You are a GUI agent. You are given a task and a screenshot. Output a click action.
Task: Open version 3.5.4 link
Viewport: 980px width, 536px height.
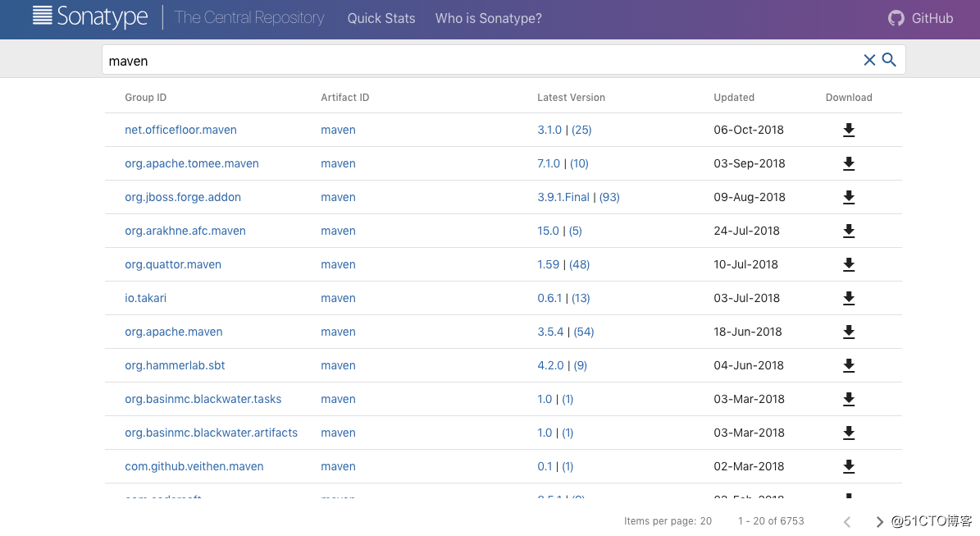point(550,332)
